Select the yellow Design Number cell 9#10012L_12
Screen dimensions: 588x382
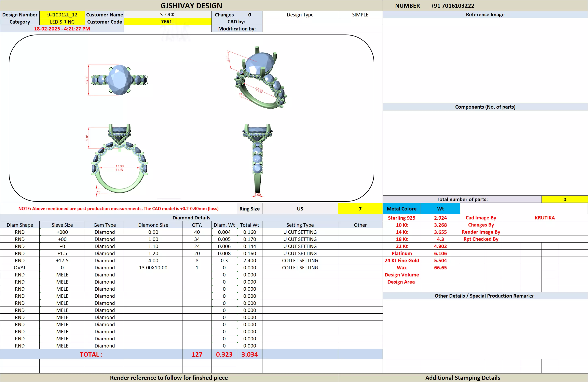click(x=62, y=15)
